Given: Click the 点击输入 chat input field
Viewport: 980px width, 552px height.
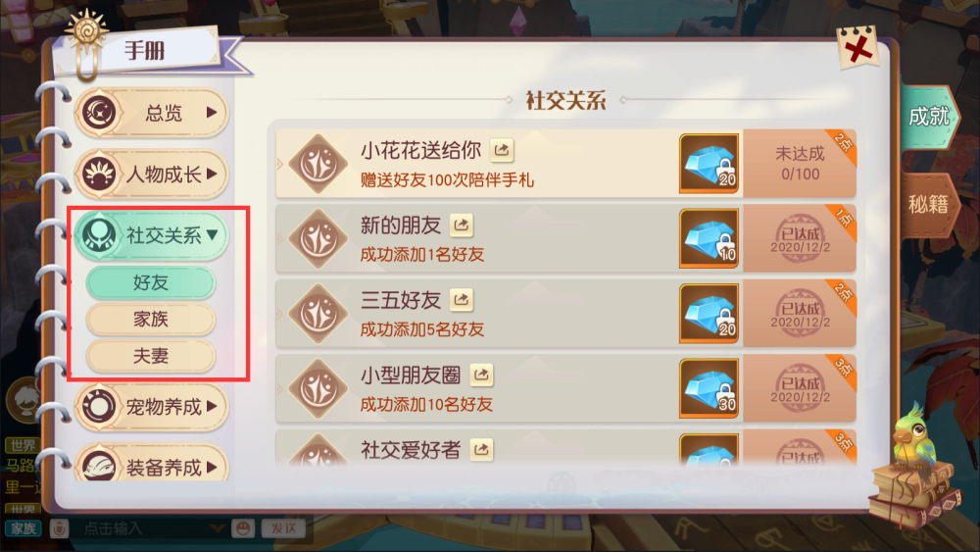Looking at the screenshot, I should 149,528.
